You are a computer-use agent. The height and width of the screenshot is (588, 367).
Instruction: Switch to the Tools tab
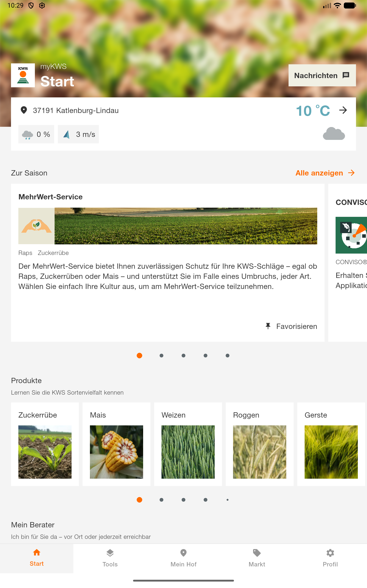(110, 558)
